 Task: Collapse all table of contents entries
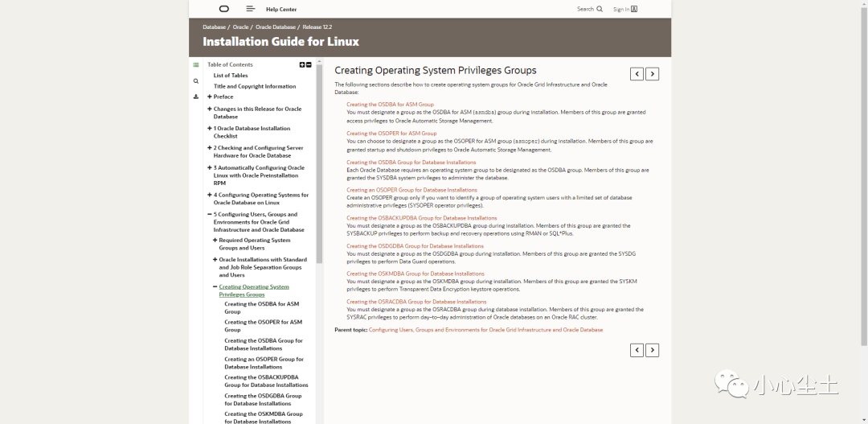pos(309,65)
